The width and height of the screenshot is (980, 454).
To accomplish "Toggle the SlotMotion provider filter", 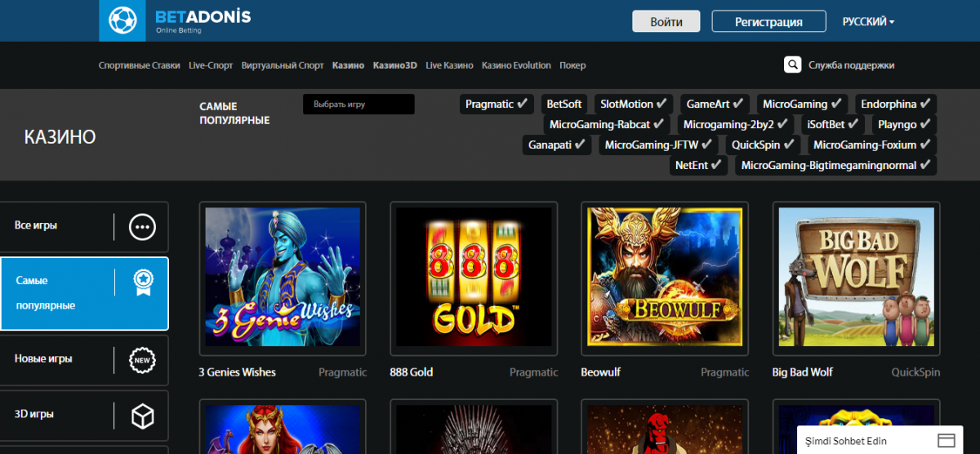I will pyautogui.click(x=634, y=105).
